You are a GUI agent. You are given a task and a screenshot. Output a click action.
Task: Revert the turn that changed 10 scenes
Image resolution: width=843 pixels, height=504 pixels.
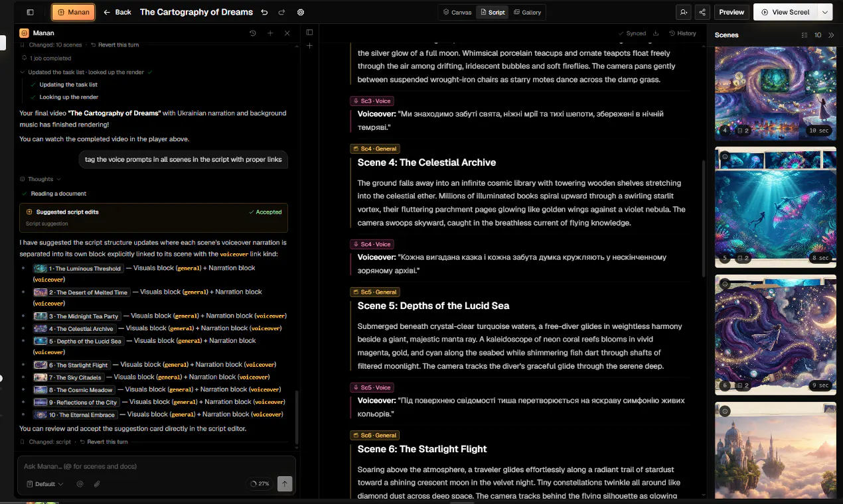point(115,45)
